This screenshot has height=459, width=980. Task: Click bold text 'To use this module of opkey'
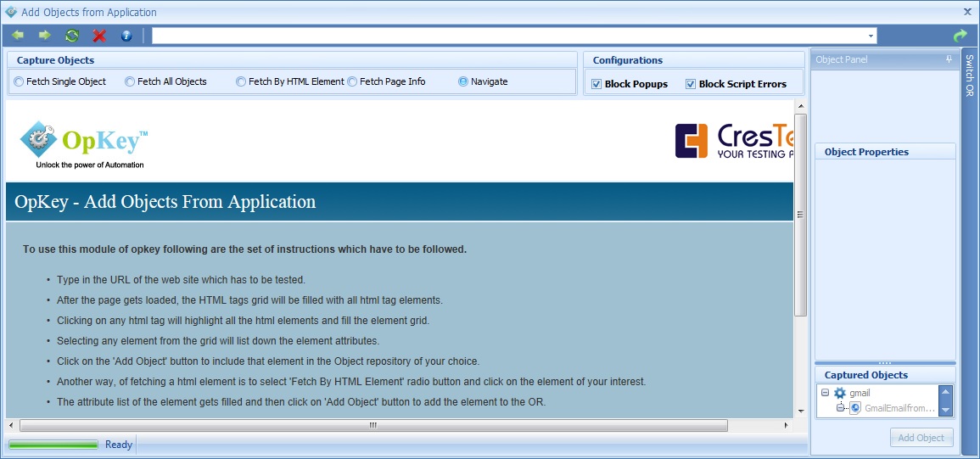tap(245, 249)
